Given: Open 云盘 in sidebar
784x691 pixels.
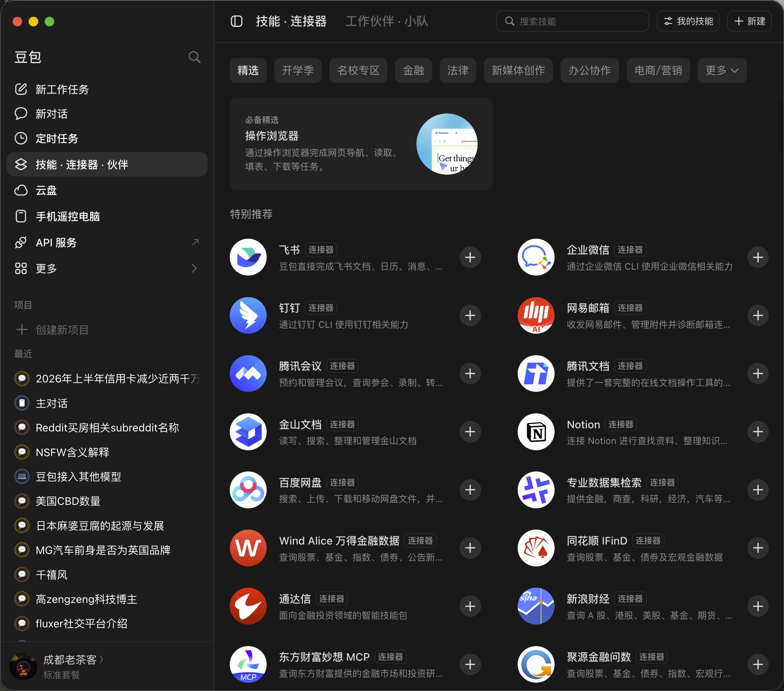Looking at the screenshot, I should (x=107, y=190).
